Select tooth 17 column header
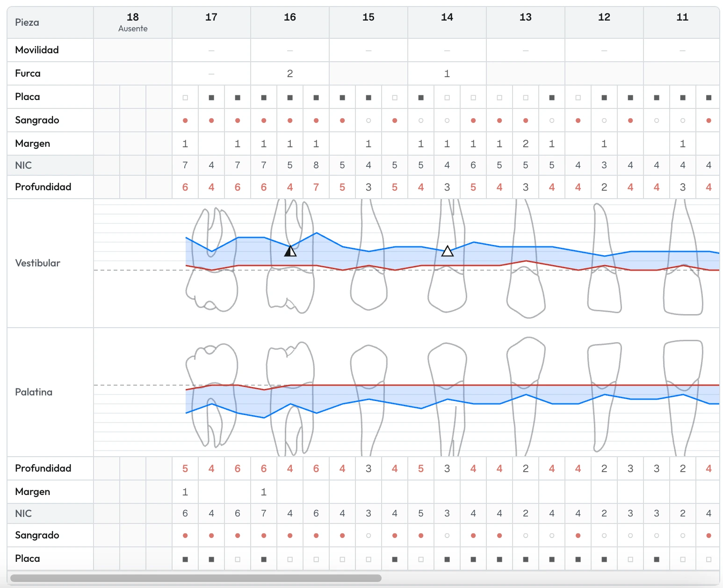723x588 pixels. (211, 22)
